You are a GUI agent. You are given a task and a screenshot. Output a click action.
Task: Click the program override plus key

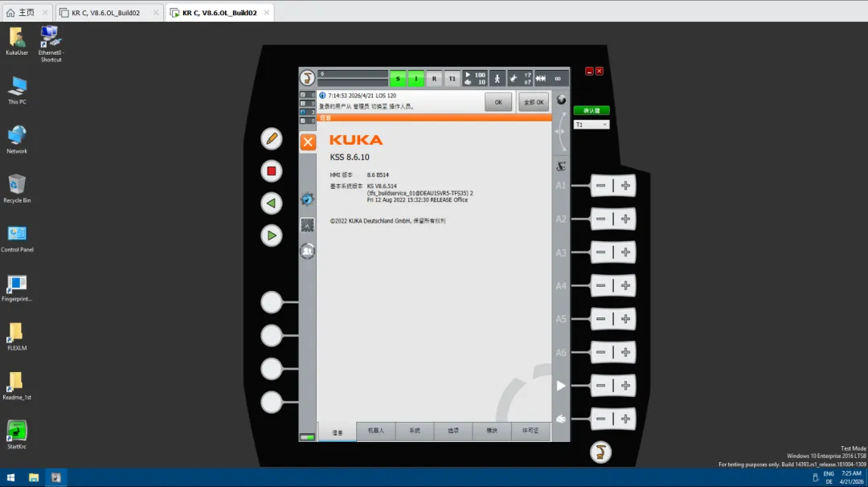click(625, 386)
